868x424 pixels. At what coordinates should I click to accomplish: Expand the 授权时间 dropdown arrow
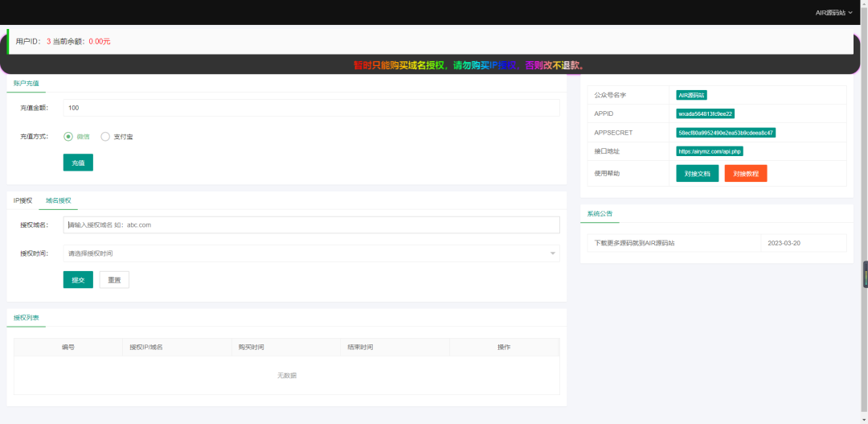(552, 253)
